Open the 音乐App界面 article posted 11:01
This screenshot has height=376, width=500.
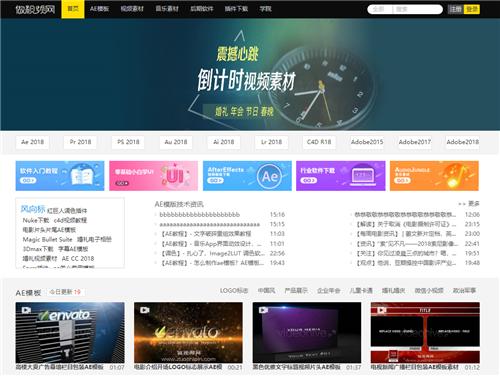211,243
